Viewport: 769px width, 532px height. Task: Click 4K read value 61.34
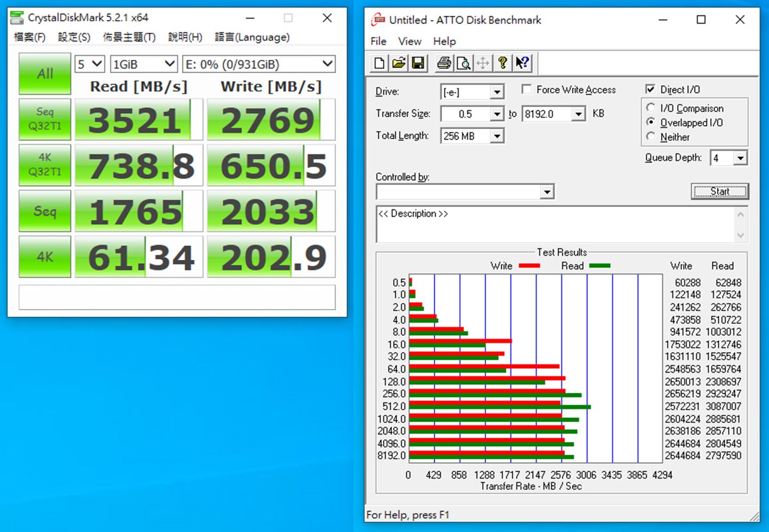[x=139, y=257]
